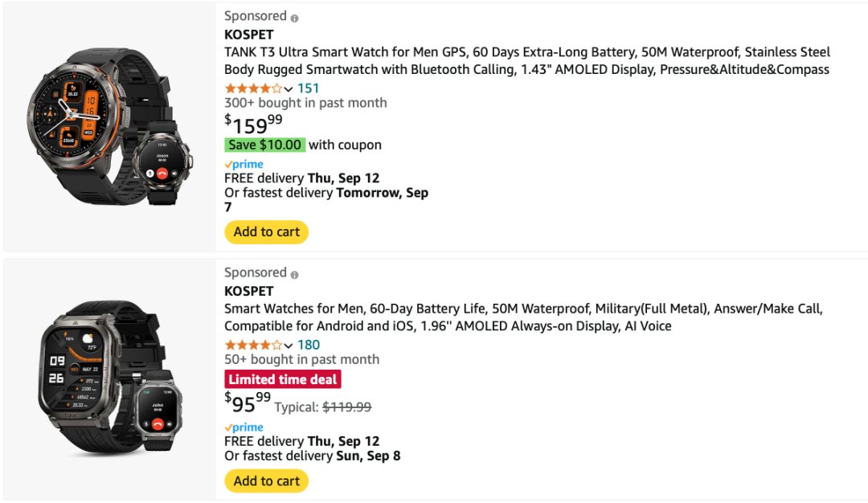
Task: Click the $95.99 deal price
Action: 248,402
